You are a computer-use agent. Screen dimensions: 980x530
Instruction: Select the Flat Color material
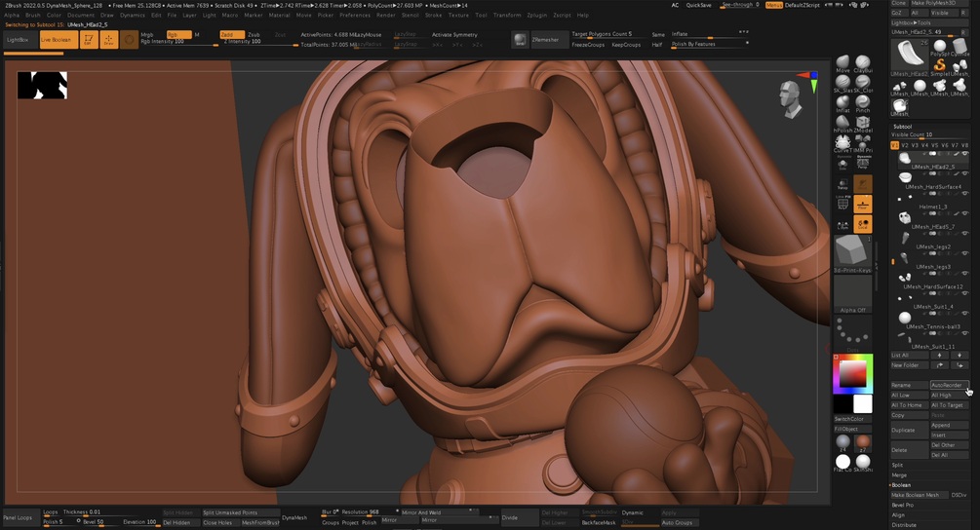[843, 463]
